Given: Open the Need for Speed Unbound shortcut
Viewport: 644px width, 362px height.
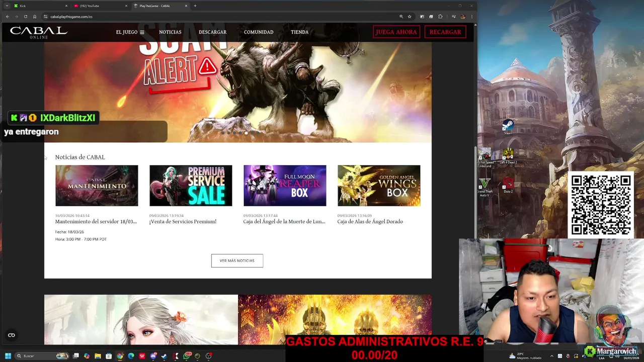Looking at the screenshot, I should point(485,156).
